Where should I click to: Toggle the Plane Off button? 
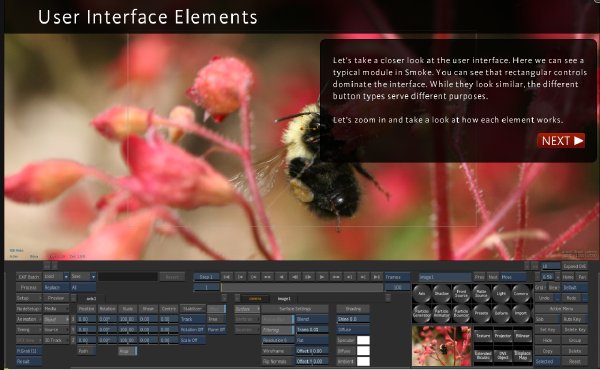[x=216, y=329]
